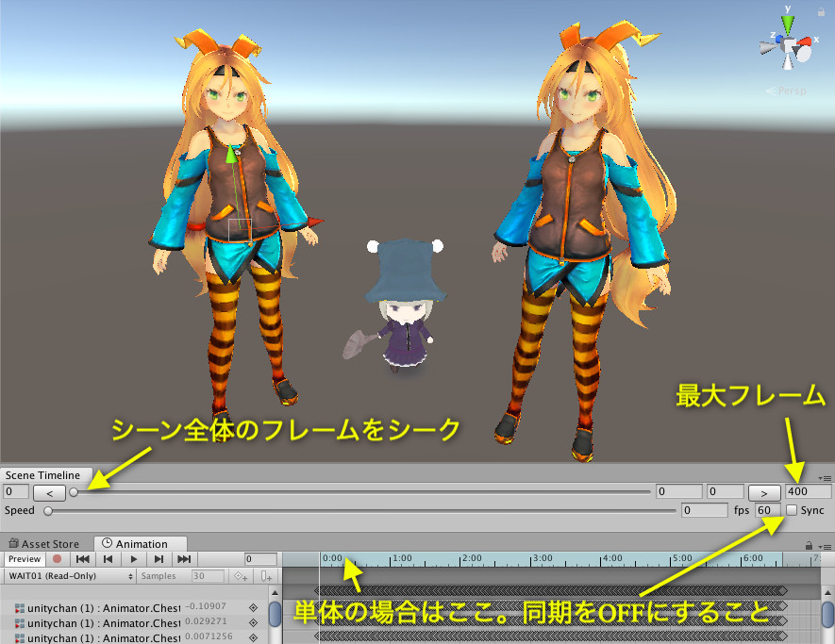Image resolution: width=835 pixels, height=644 pixels.
Task: Click the Speed value field
Action: (704, 510)
